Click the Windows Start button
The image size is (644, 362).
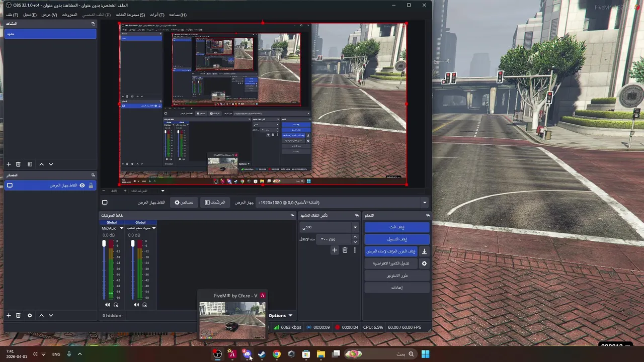click(425, 354)
